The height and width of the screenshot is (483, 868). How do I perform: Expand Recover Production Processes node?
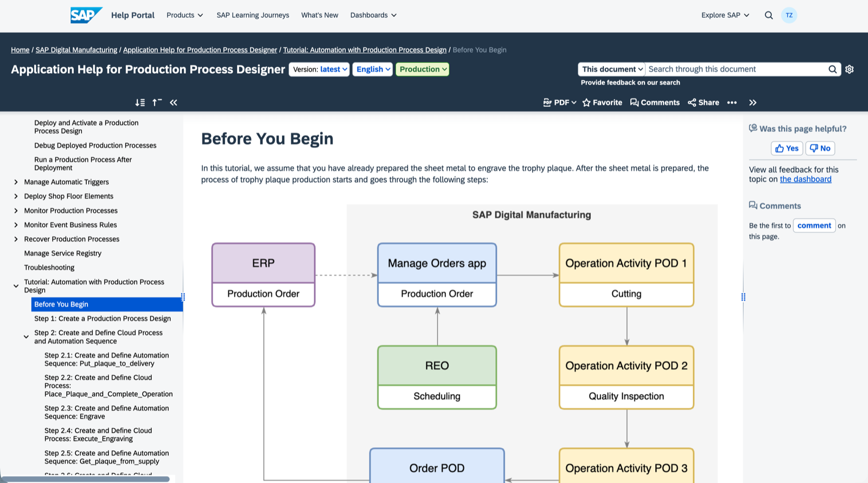[x=16, y=239]
